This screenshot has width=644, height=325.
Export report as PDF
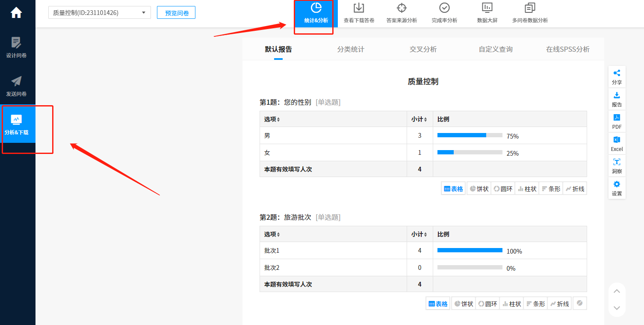[617, 121]
